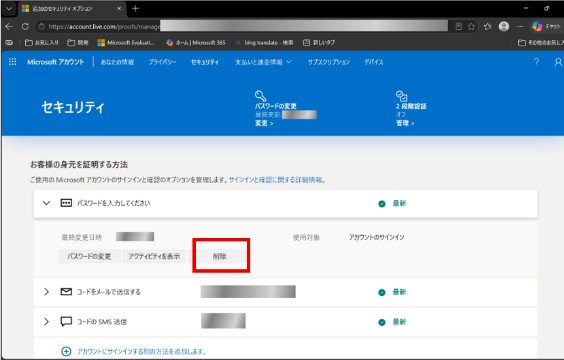Expand コードの SMS 送信 row
This screenshot has height=360, width=564.
pos(46,322)
